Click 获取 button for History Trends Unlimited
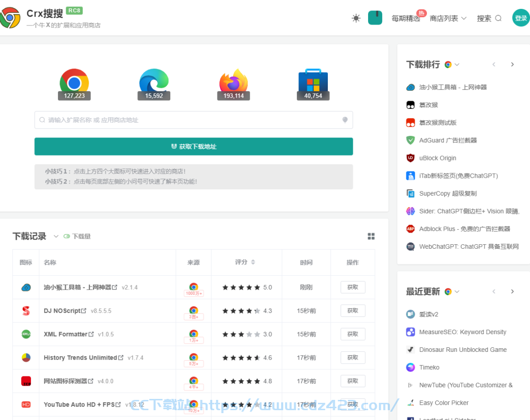 pyautogui.click(x=352, y=358)
